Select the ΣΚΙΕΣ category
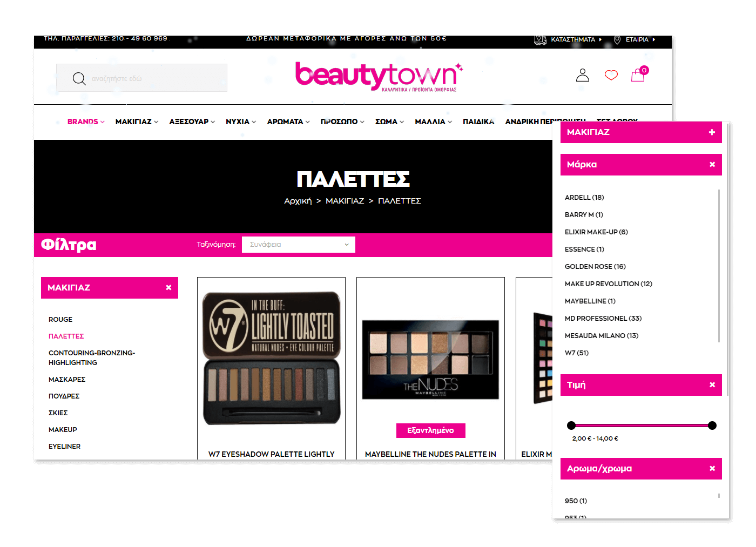The width and height of the screenshot is (756, 547). click(58, 413)
